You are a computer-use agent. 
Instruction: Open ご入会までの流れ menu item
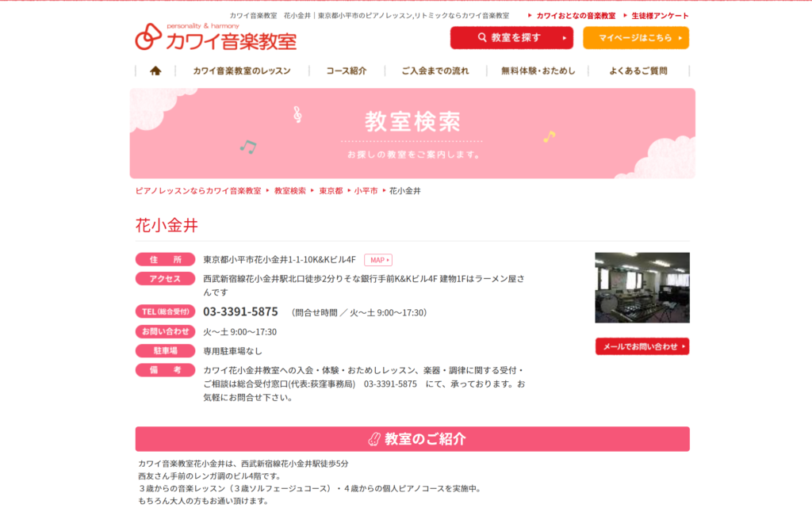coord(435,71)
